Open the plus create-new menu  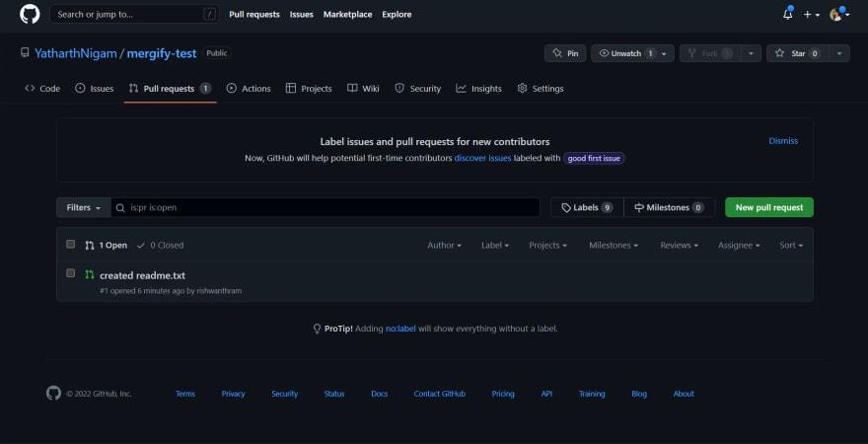(812, 15)
